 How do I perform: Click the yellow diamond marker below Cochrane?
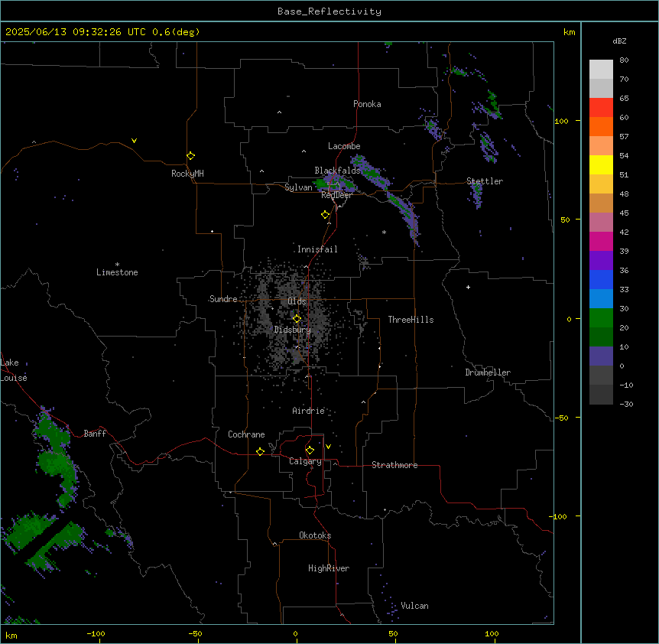[x=260, y=451]
